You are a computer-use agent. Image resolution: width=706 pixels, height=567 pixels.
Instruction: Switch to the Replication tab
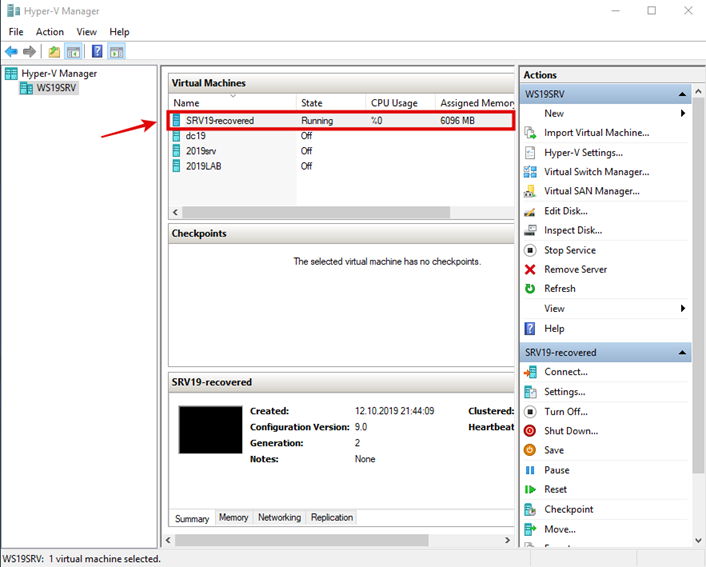click(332, 517)
